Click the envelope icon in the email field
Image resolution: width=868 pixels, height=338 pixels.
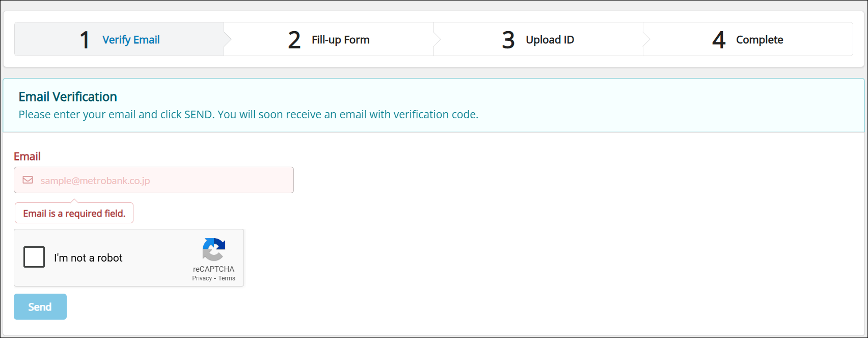click(28, 180)
